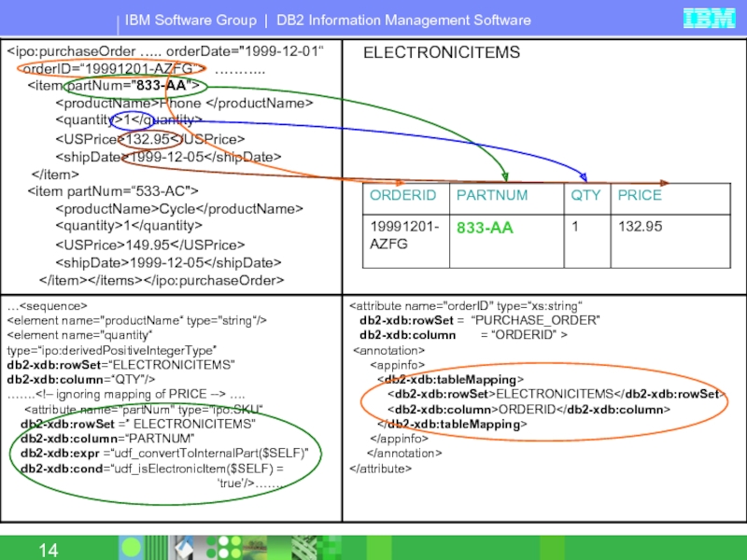747x560 pixels.
Task: Click the opening <db2-xdb:tableMapping> tag
Action: coord(450,380)
